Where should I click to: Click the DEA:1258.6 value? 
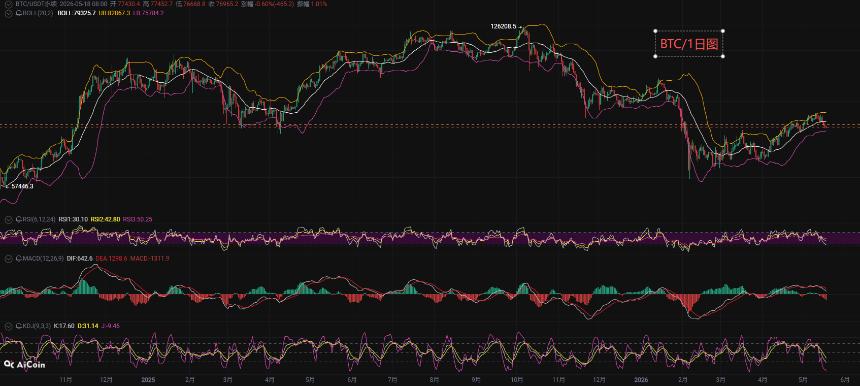pyautogui.click(x=111, y=258)
